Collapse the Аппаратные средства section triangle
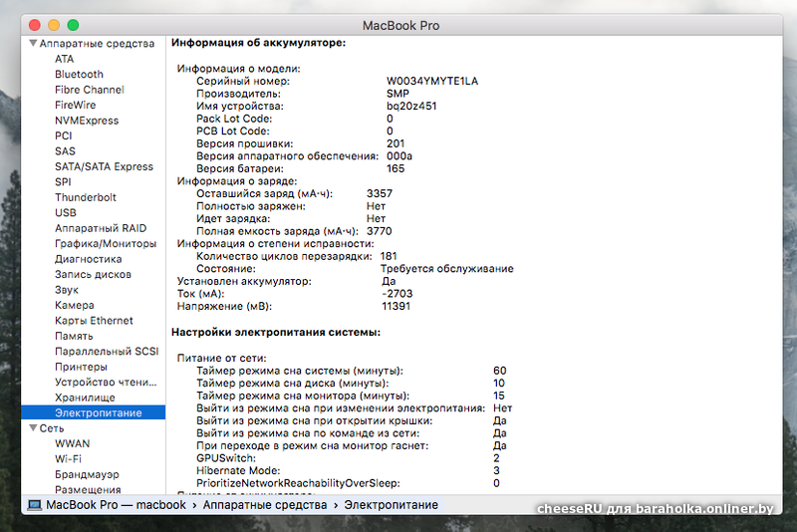The image size is (797, 532). [x=34, y=43]
